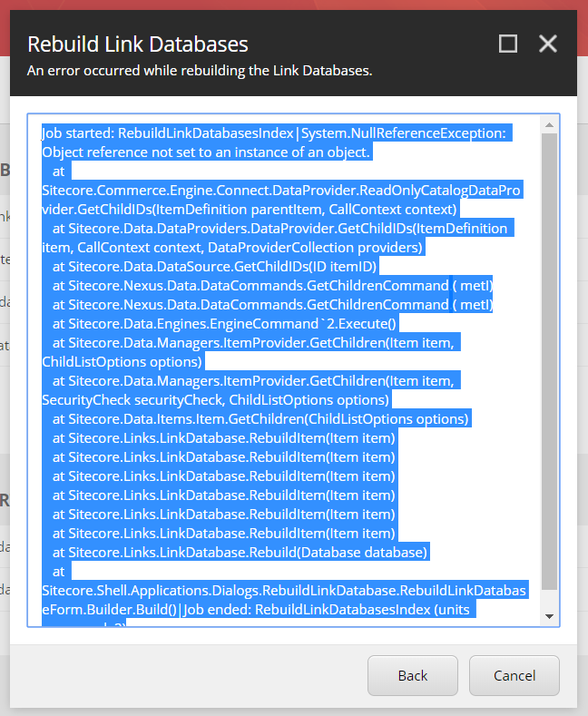Click the 'Rebuild Link Databases' dialog title
588x716 pixels.
[x=137, y=44]
